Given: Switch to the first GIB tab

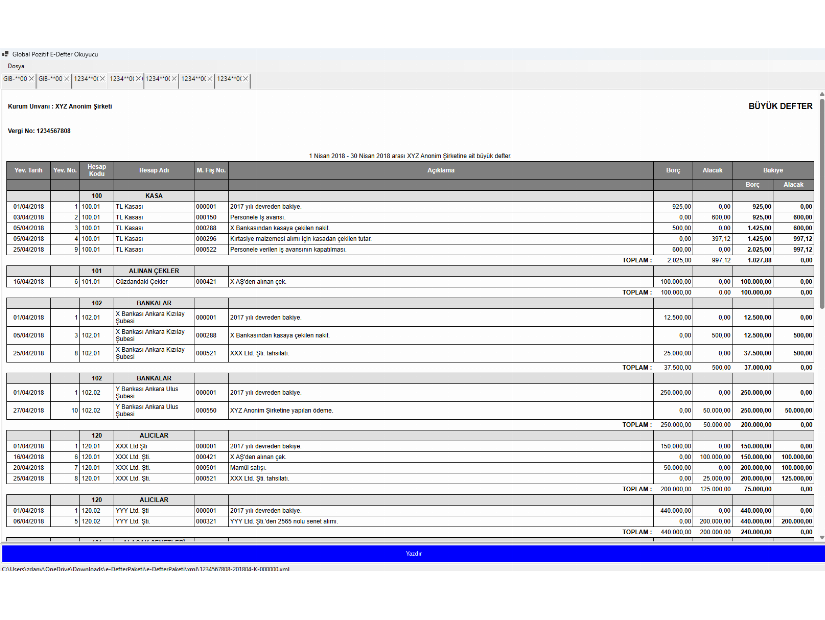Looking at the screenshot, I should (14, 78).
